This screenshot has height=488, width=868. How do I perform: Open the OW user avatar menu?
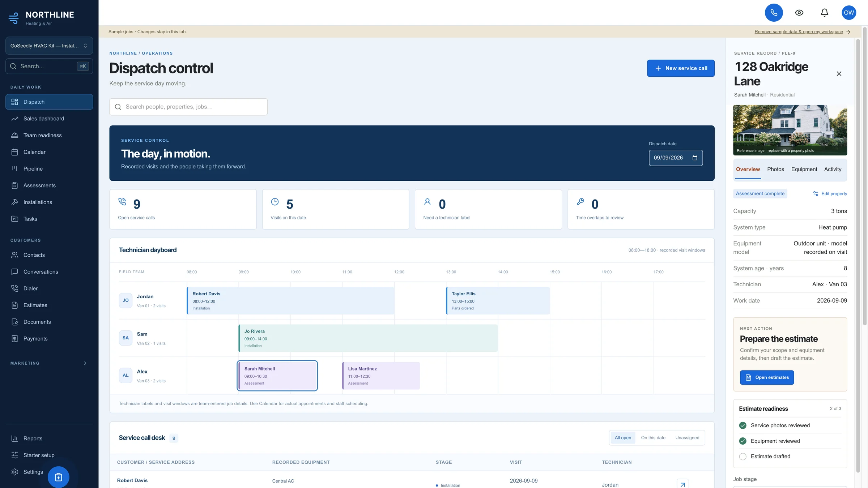click(x=849, y=13)
